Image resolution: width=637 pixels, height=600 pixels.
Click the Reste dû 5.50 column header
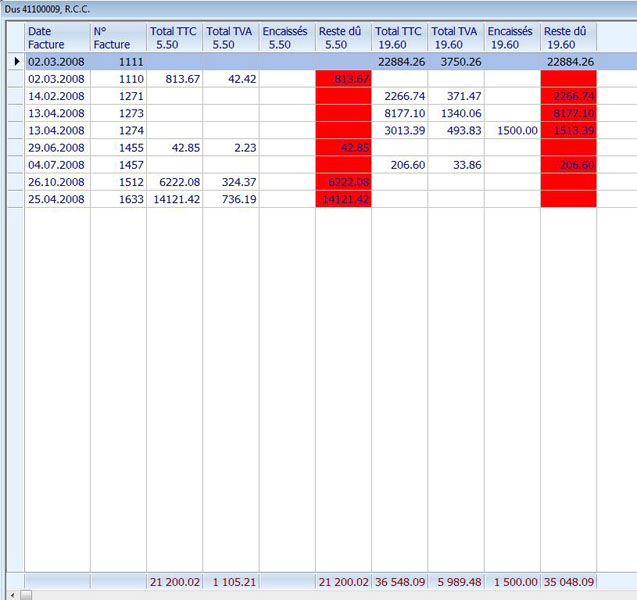pos(343,38)
